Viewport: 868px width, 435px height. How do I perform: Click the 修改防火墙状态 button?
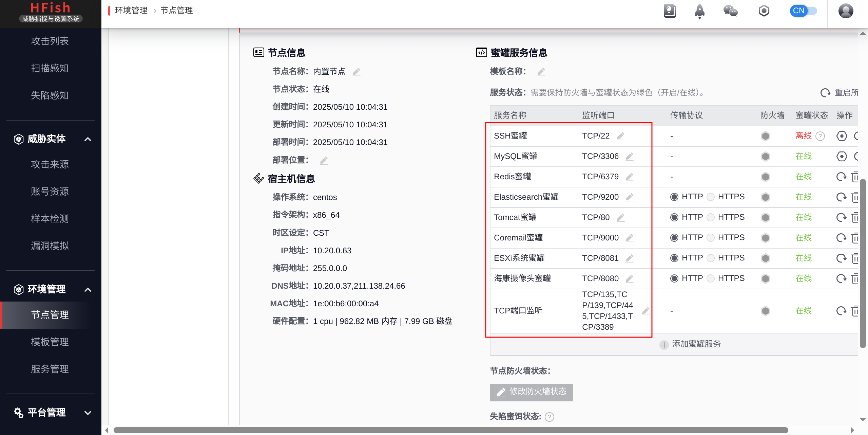tap(531, 392)
